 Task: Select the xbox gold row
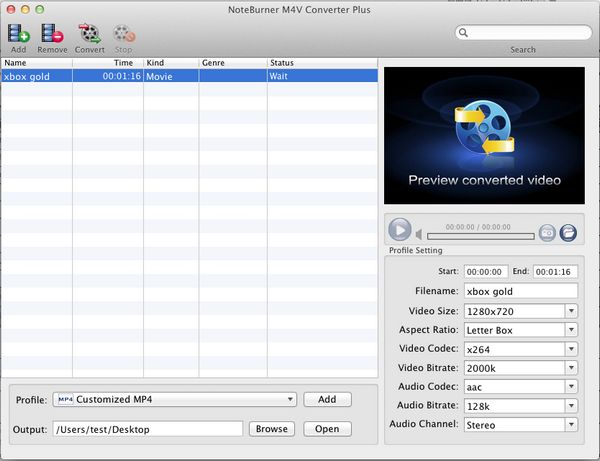(189, 76)
